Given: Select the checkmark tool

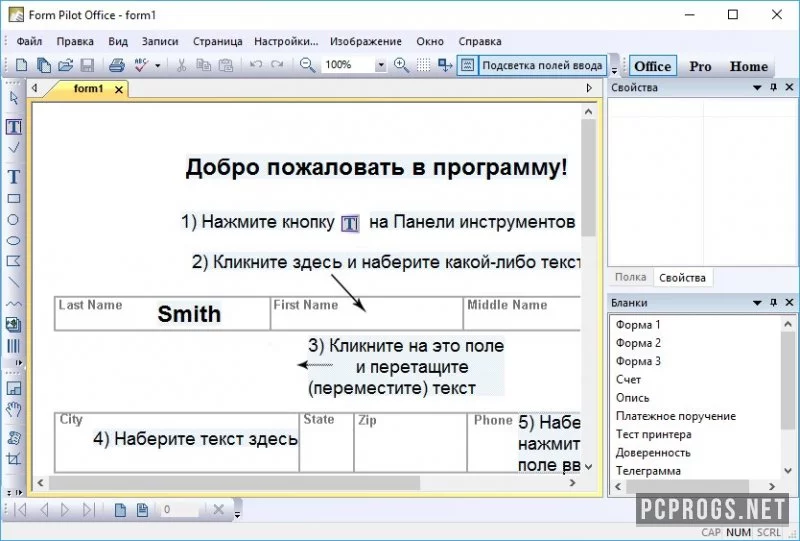Looking at the screenshot, I should point(14,148).
